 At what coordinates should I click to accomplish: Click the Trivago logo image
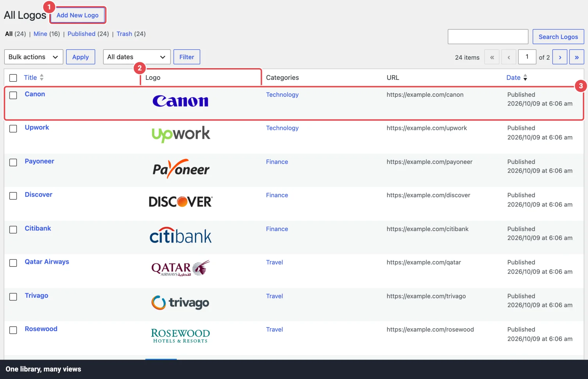click(180, 302)
